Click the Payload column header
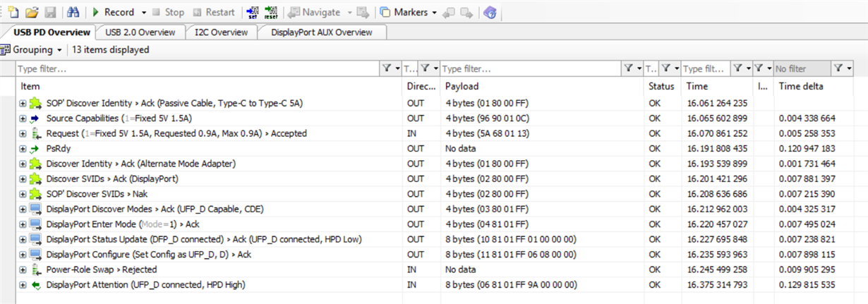 click(462, 86)
